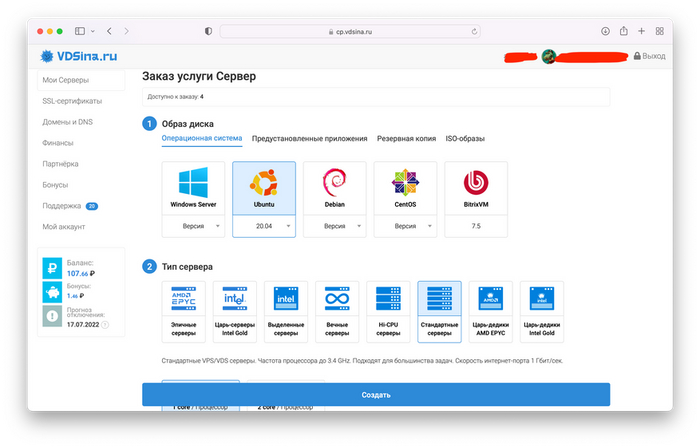Expand Safari sidebar options chevron

[93, 31]
